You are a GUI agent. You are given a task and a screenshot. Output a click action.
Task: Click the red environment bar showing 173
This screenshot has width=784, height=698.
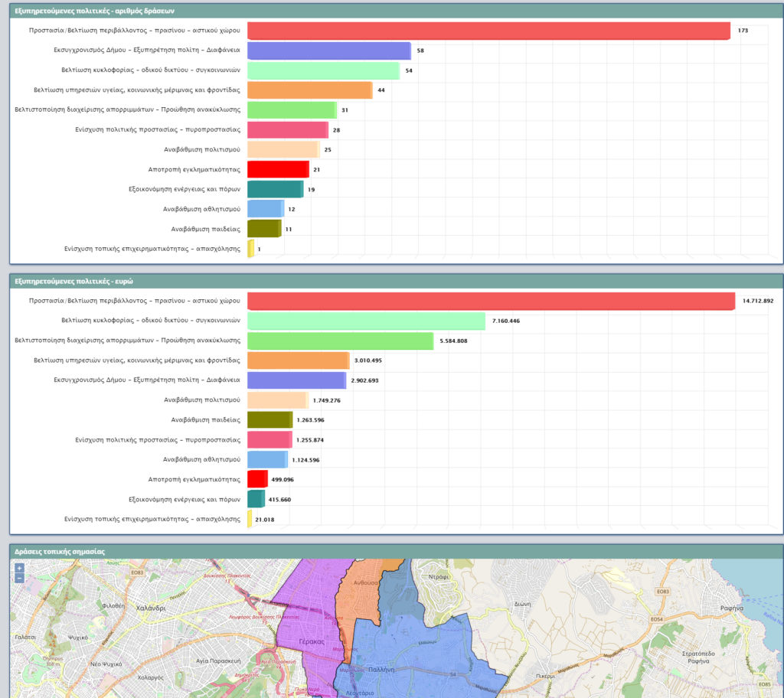(x=488, y=31)
